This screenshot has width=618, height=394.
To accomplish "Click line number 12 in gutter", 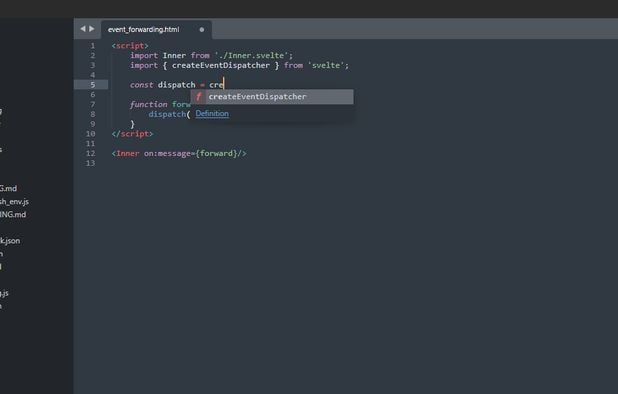I will click(90, 153).
